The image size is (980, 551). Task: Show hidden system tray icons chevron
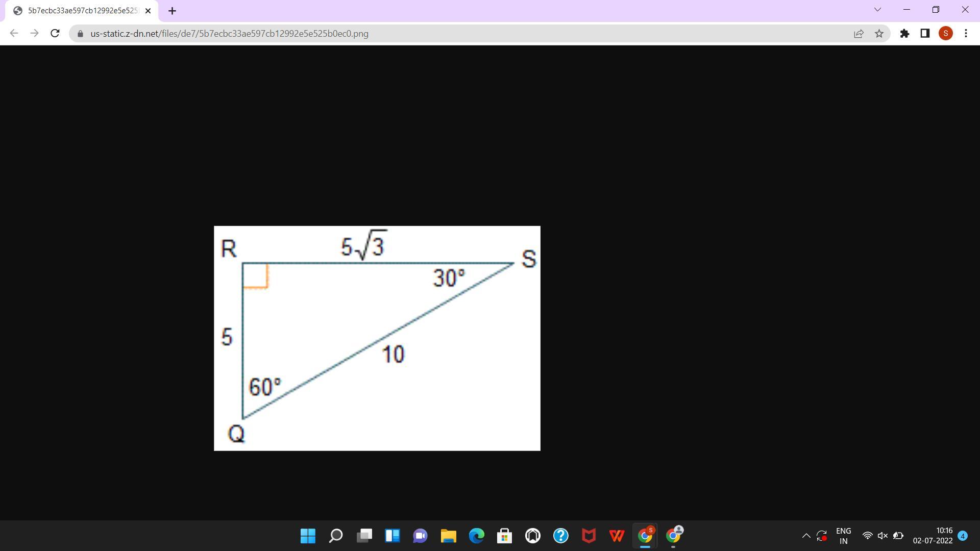[x=806, y=536]
